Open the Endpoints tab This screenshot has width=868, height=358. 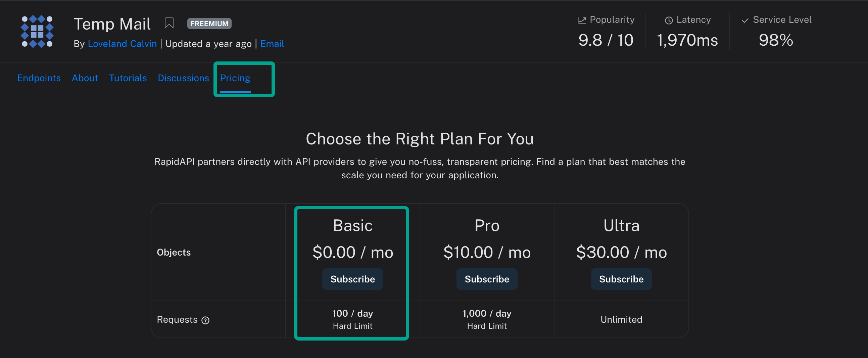[x=39, y=78]
